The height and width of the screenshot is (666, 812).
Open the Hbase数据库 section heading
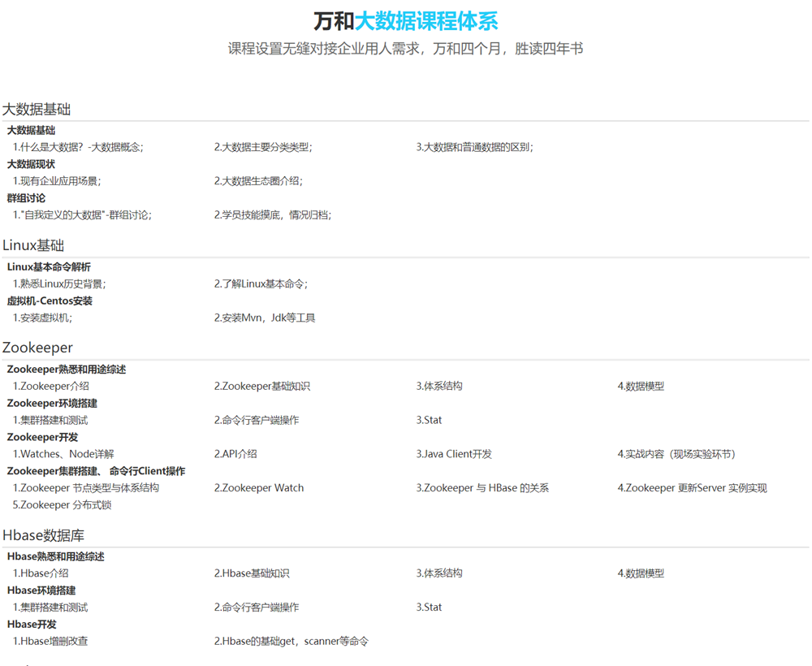click(43, 535)
